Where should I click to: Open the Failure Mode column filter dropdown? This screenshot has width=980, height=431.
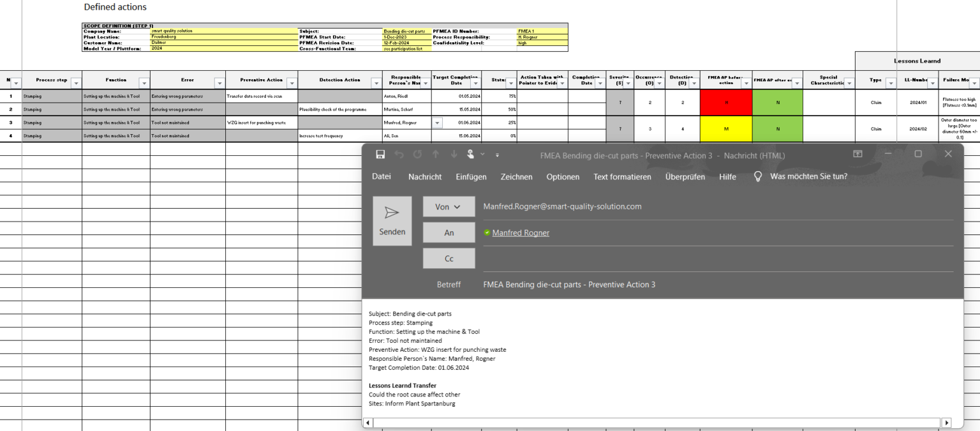click(976, 82)
